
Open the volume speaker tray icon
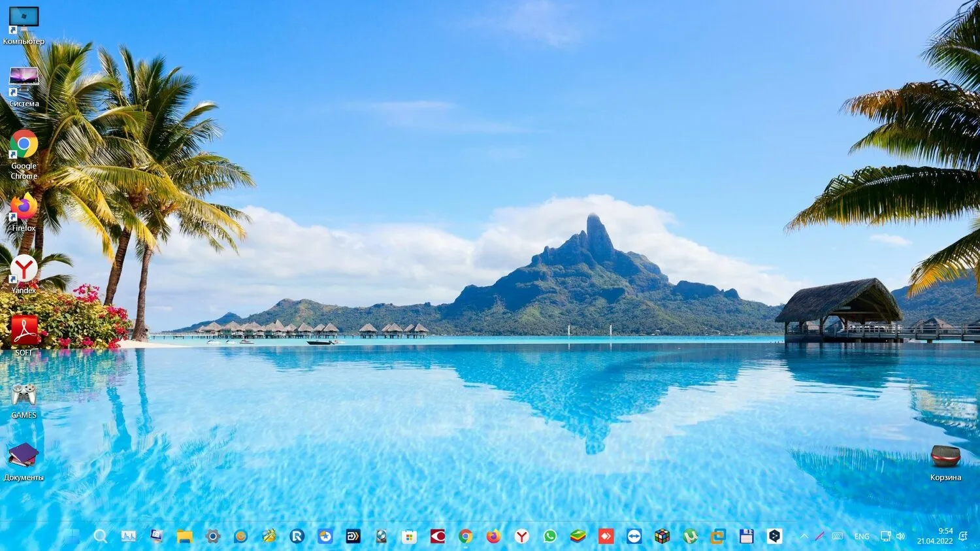click(x=900, y=536)
